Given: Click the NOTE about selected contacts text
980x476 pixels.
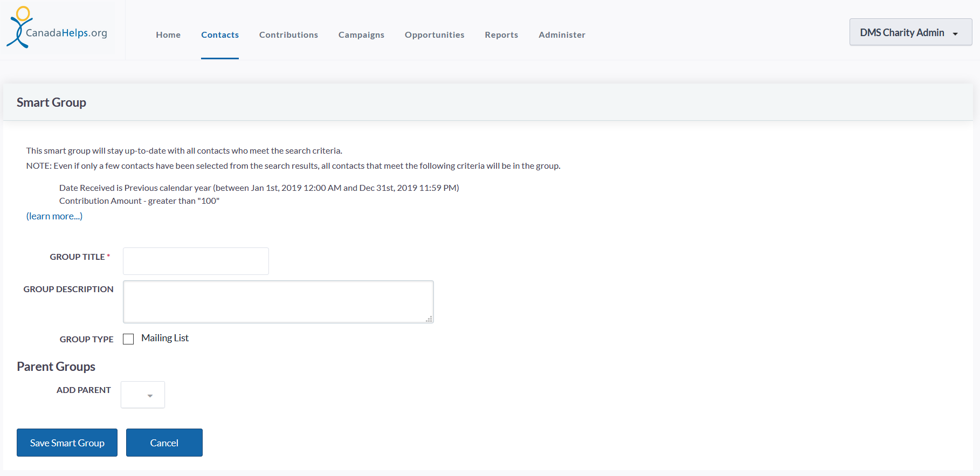Looking at the screenshot, I should [293, 166].
